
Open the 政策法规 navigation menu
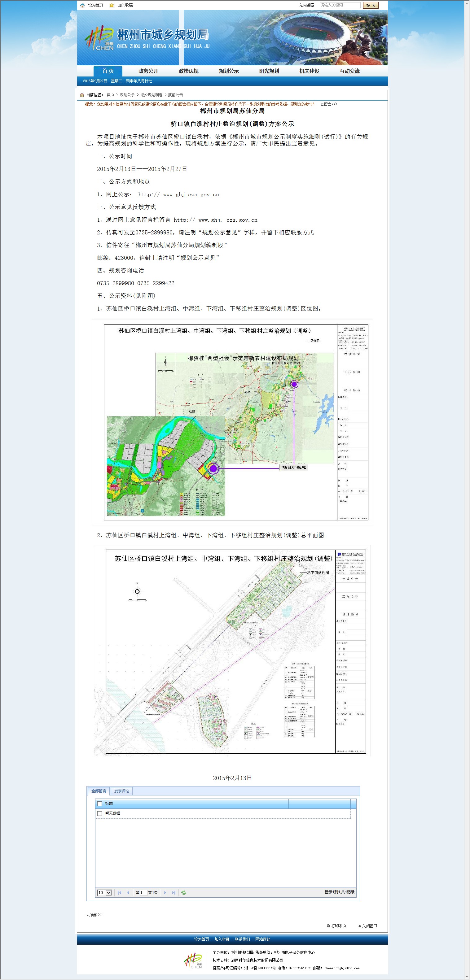(189, 71)
